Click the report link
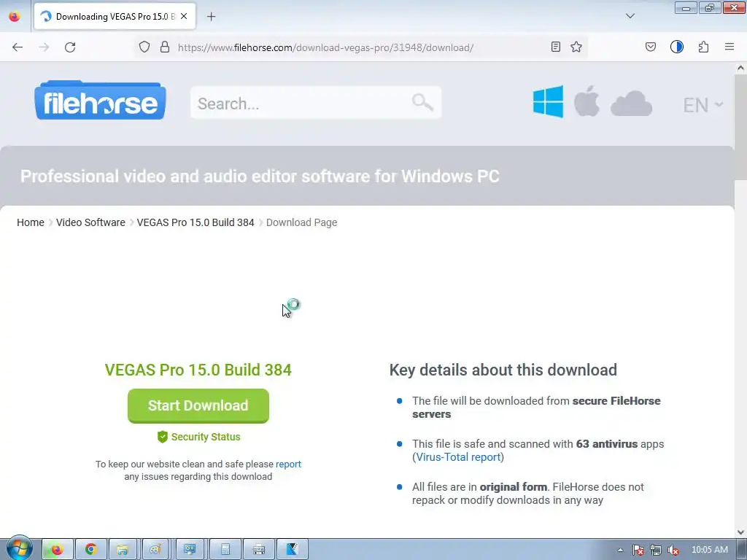This screenshot has width=747, height=560. pyautogui.click(x=288, y=464)
